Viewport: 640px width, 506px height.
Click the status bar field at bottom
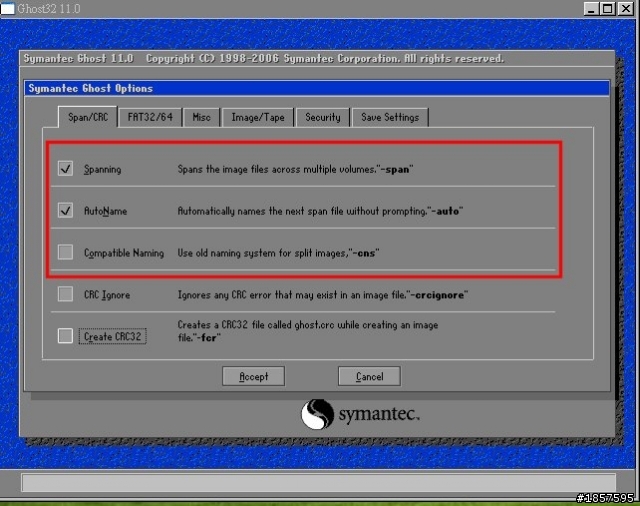tap(318, 483)
